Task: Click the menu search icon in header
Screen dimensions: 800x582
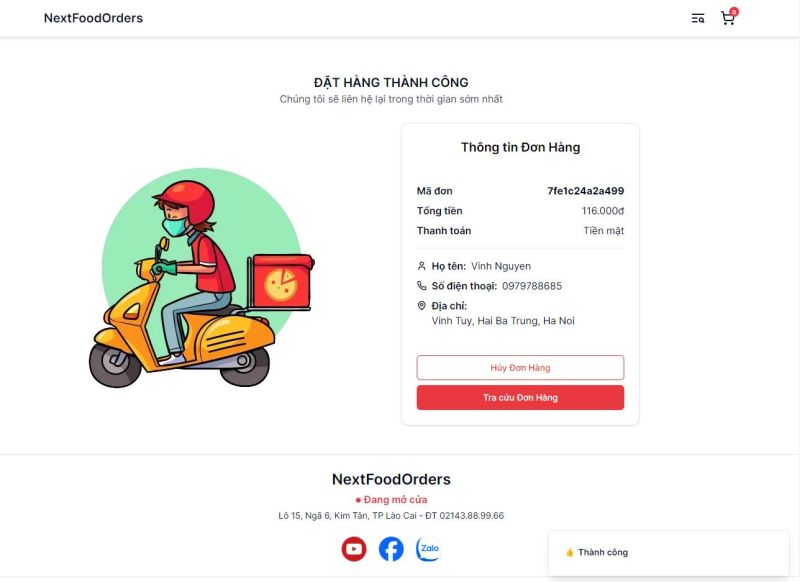Action: (698, 18)
